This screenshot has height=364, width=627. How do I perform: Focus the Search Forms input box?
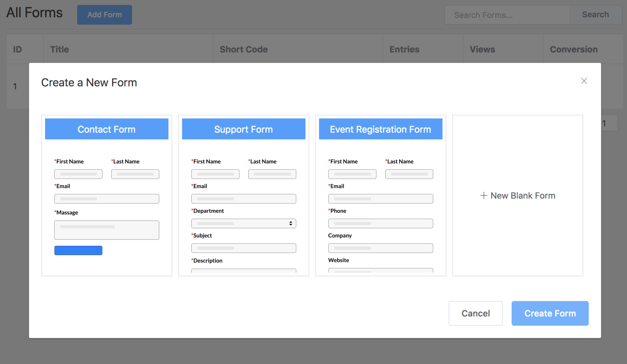(506, 15)
